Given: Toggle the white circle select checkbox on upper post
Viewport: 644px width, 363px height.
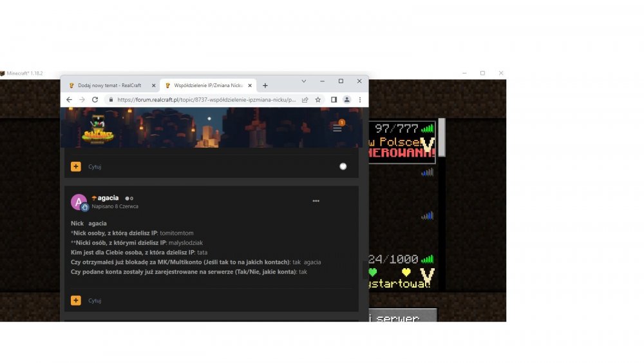Looking at the screenshot, I should [x=343, y=166].
